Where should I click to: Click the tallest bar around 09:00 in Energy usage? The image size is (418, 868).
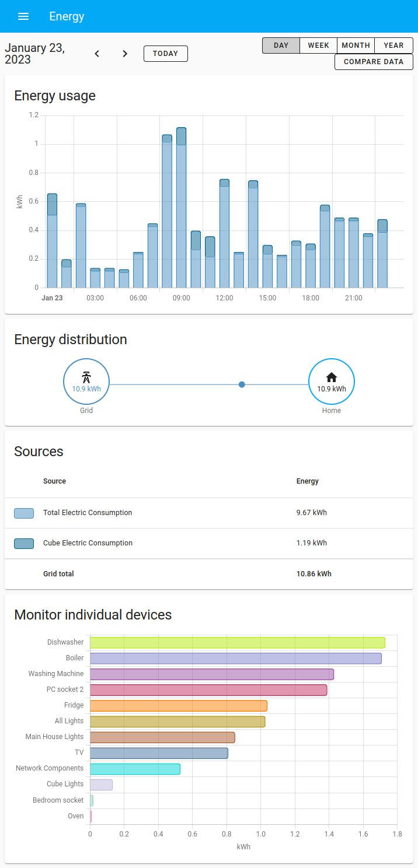pos(181,204)
